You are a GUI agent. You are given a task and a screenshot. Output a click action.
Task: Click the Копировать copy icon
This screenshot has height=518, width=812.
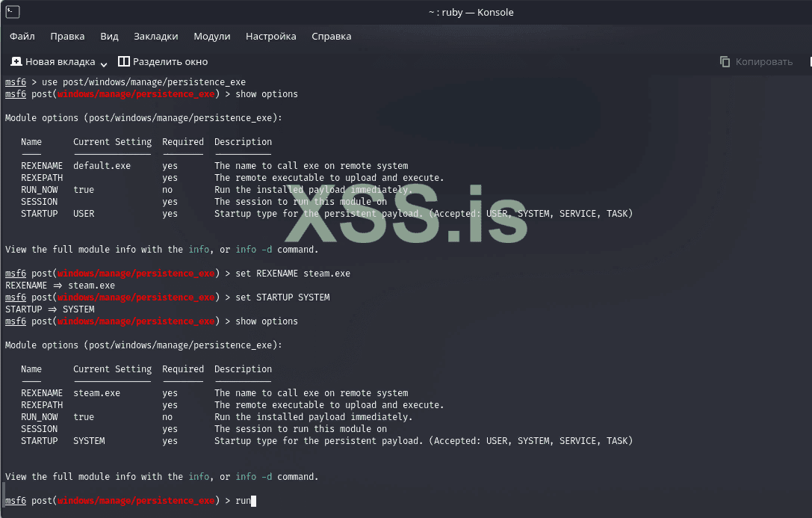point(725,61)
